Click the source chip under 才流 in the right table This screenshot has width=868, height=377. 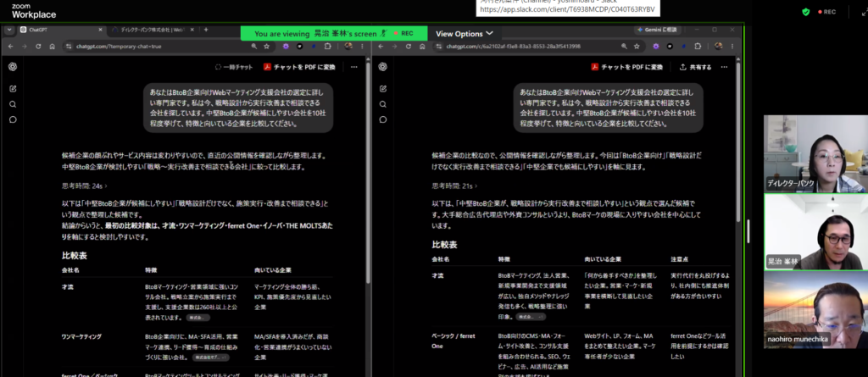[x=531, y=317]
